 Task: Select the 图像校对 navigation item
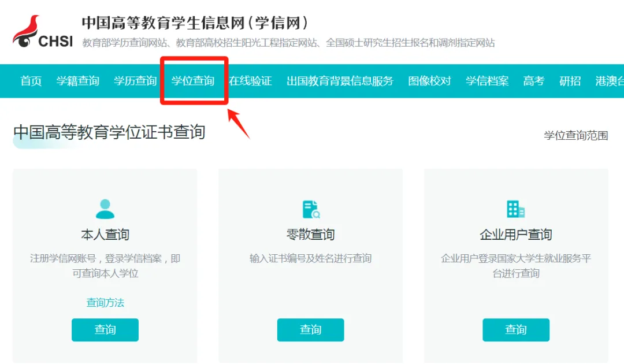click(x=429, y=81)
